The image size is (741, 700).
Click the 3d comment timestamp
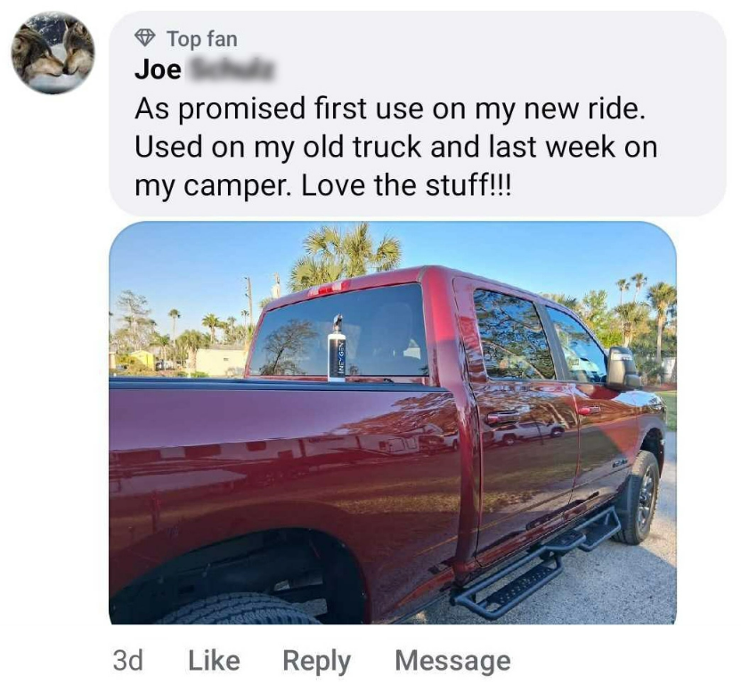pyautogui.click(x=127, y=660)
